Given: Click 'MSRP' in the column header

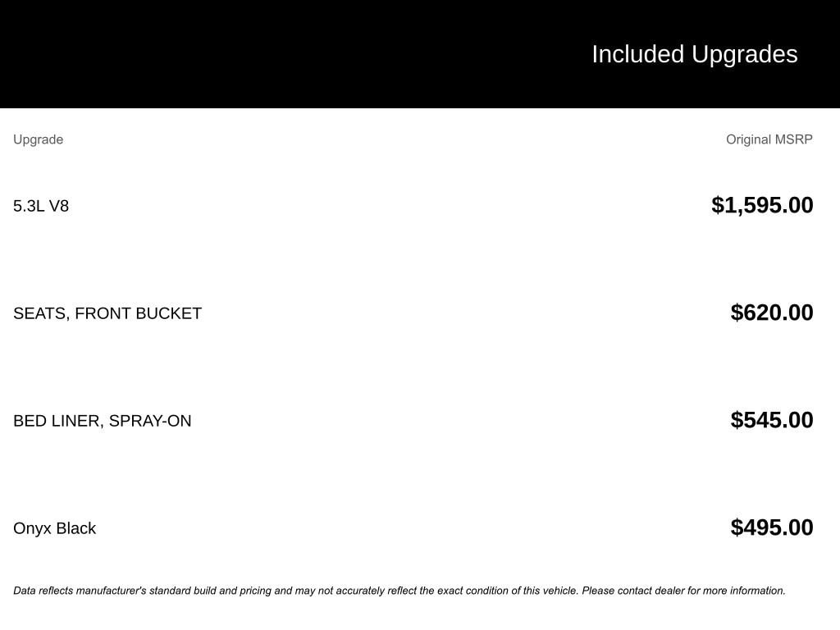Looking at the screenshot, I should [794, 139].
